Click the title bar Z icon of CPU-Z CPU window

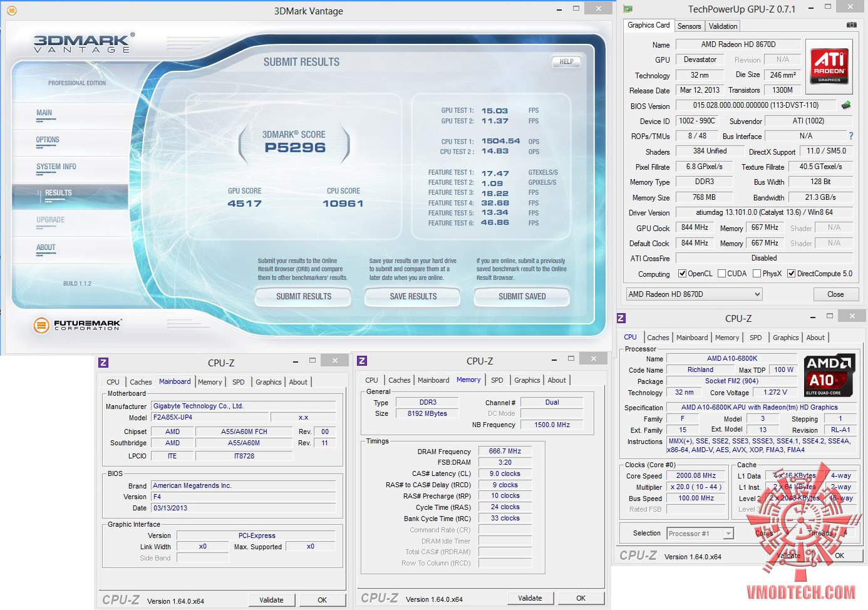click(621, 318)
